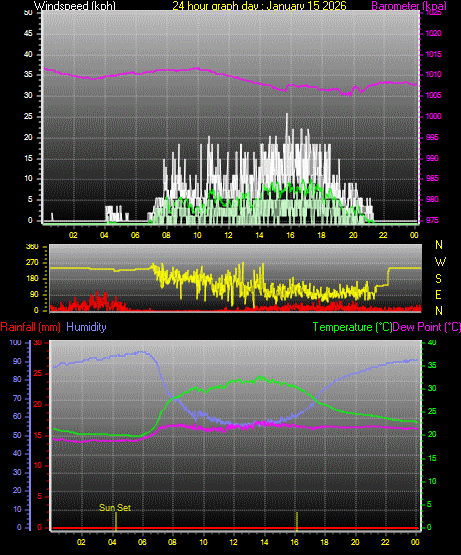Viewport: 461px width, 555px height.
Task: Click the '985' barometer axis value
Action: [432, 178]
